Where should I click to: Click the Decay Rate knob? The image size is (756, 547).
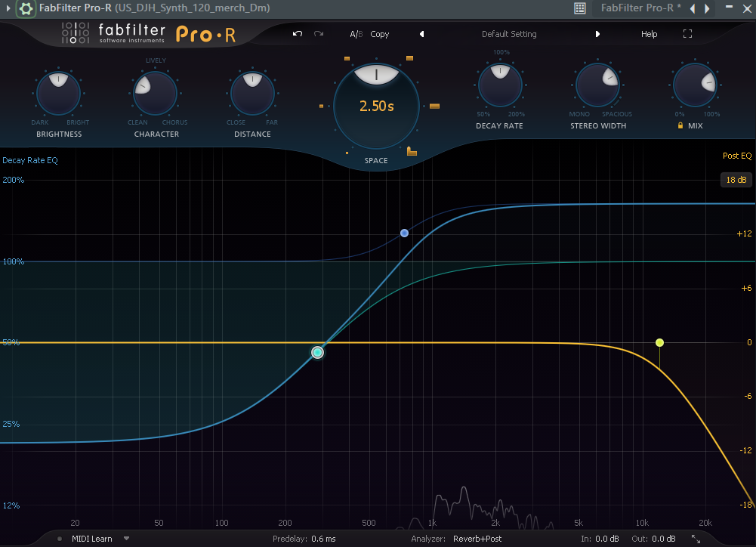pyautogui.click(x=500, y=85)
